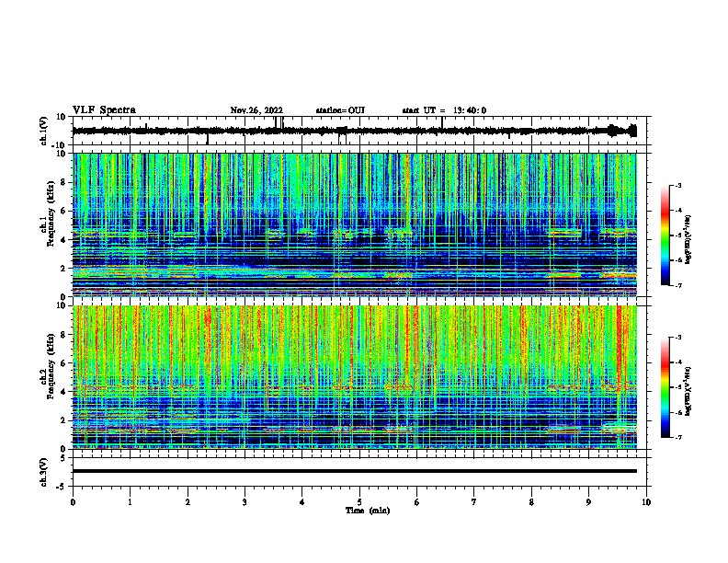Viewport: 728px width, 563px height.
Task: Click the "6" tick on the time axis
Action: [x=417, y=502]
